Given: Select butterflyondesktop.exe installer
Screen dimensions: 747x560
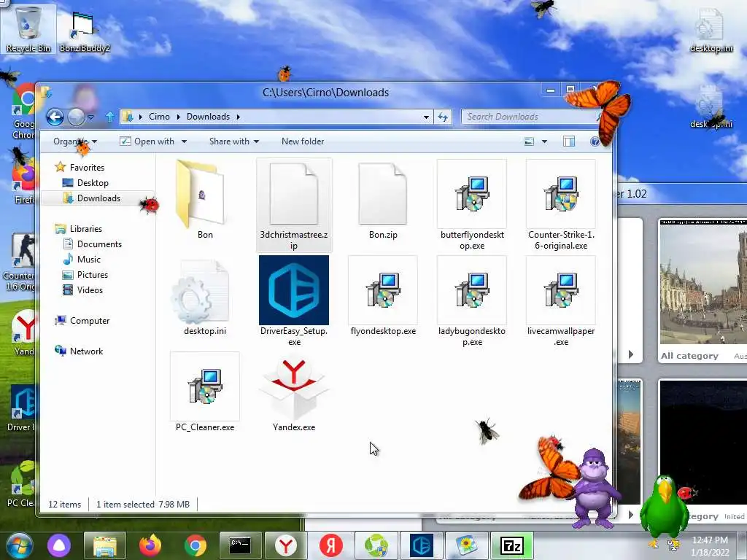Looking at the screenshot, I should (472, 205).
